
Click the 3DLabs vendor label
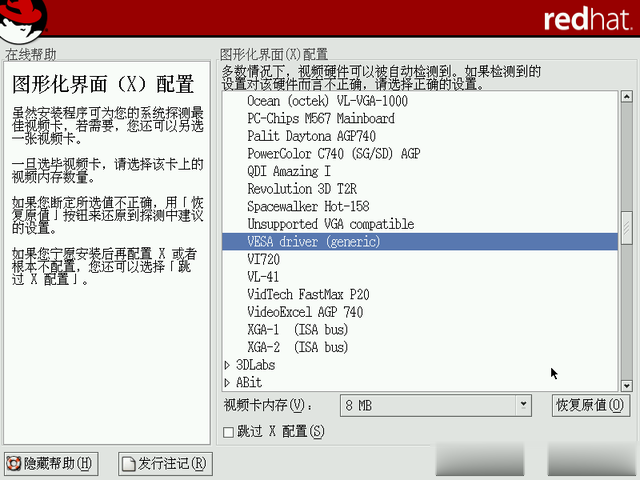(256, 365)
